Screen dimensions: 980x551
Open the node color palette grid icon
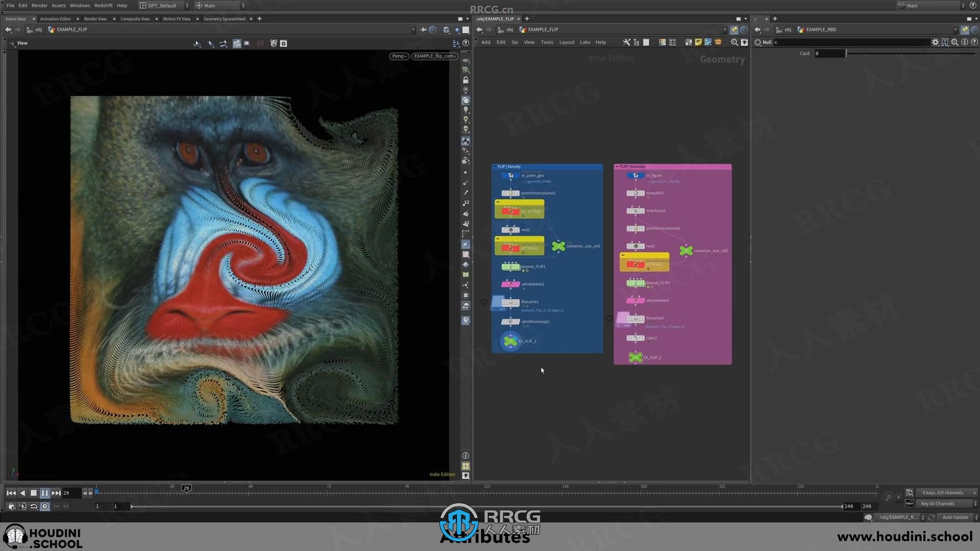[662, 42]
